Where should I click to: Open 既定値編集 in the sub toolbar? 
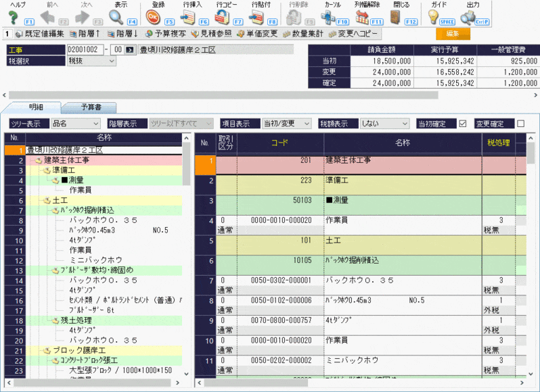tap(40, 34)
